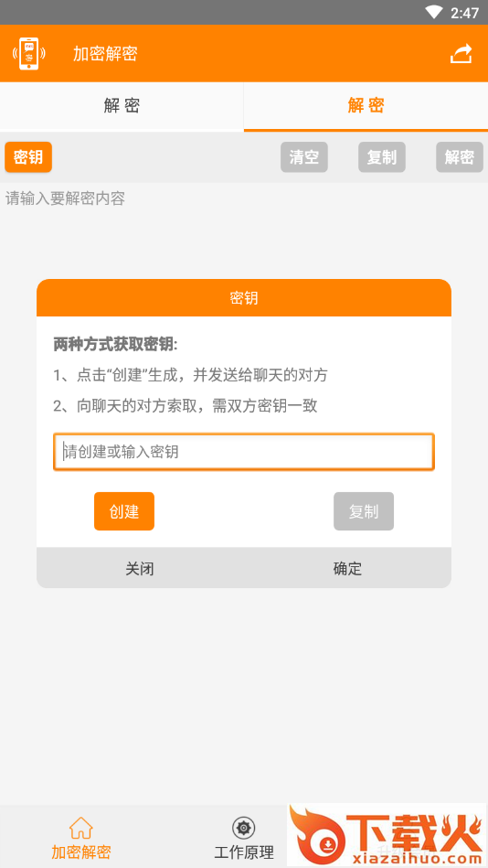Confirm the key with 确定
The height and width of the screenshot is (868, 488).
347,568
